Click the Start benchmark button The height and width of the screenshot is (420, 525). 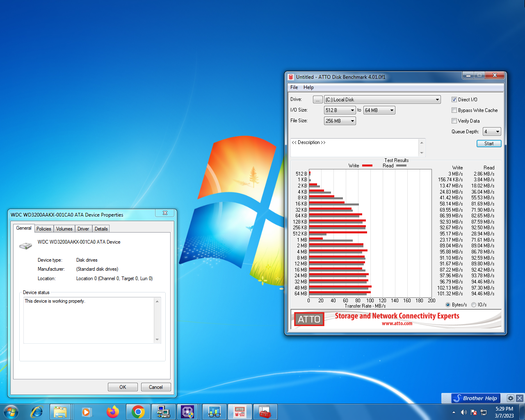[x=489, y=144]
